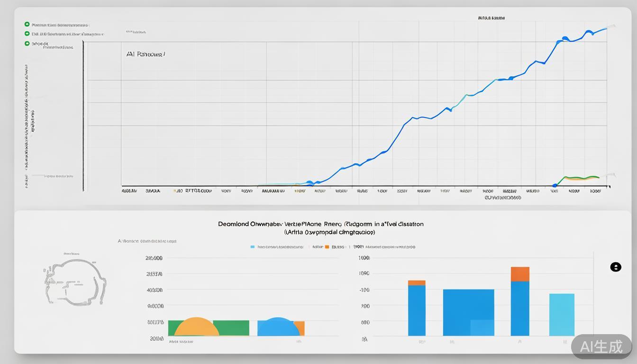
Task: Select the light cyan bar on far right
Action: coord(562,314)
